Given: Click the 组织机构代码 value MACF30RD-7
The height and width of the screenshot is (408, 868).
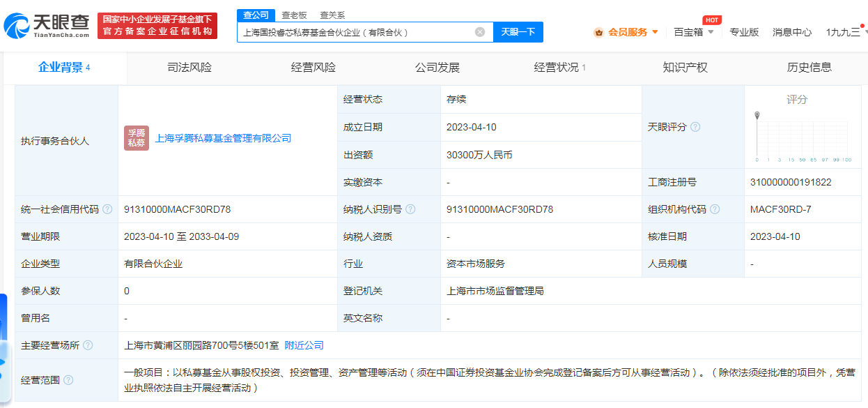Looking at the screenshot, I should coord(780,209).
